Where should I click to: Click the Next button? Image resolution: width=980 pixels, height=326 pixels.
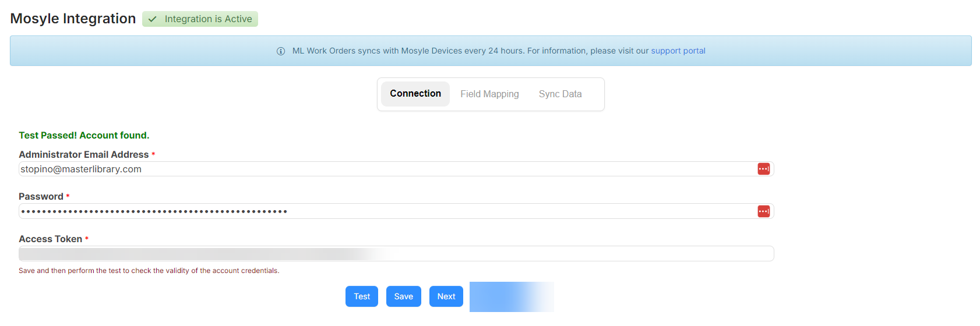(446, 296)
